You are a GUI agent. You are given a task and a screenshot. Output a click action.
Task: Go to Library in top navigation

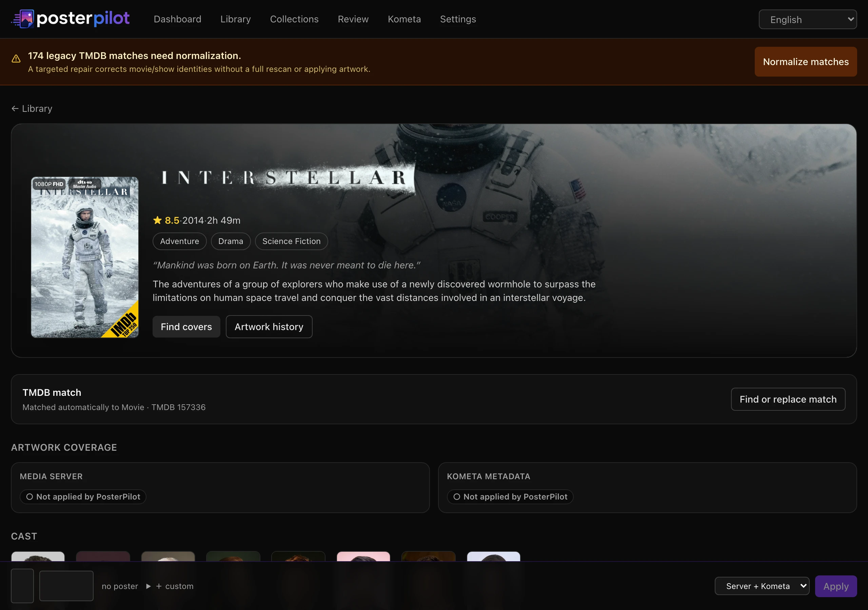click(x=236, y=19)
